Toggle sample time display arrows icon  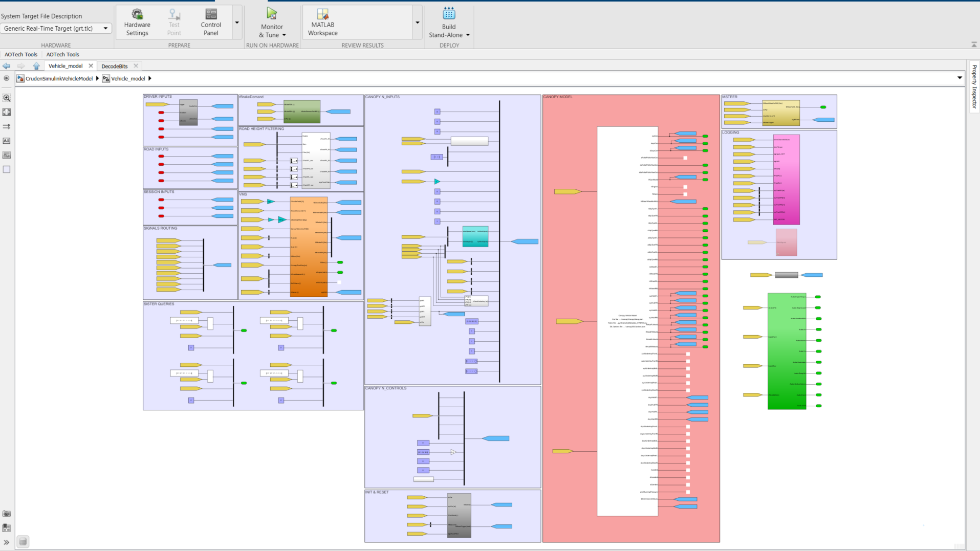pos(7,126)
